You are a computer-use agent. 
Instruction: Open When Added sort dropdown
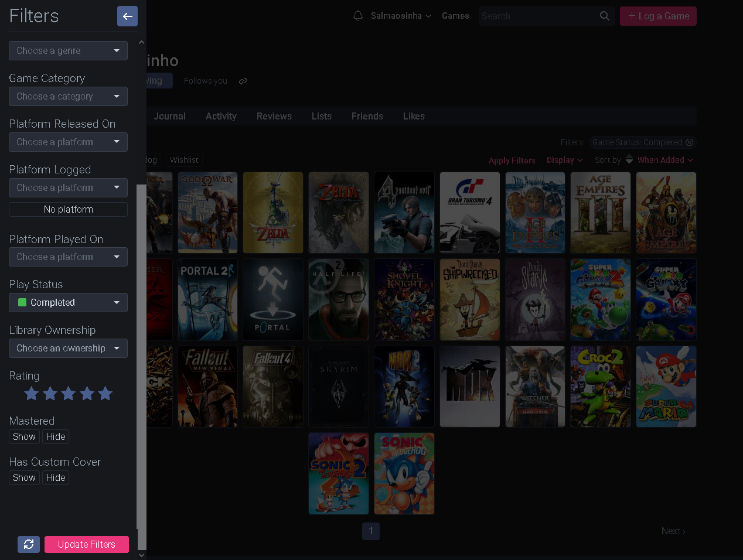665,160
